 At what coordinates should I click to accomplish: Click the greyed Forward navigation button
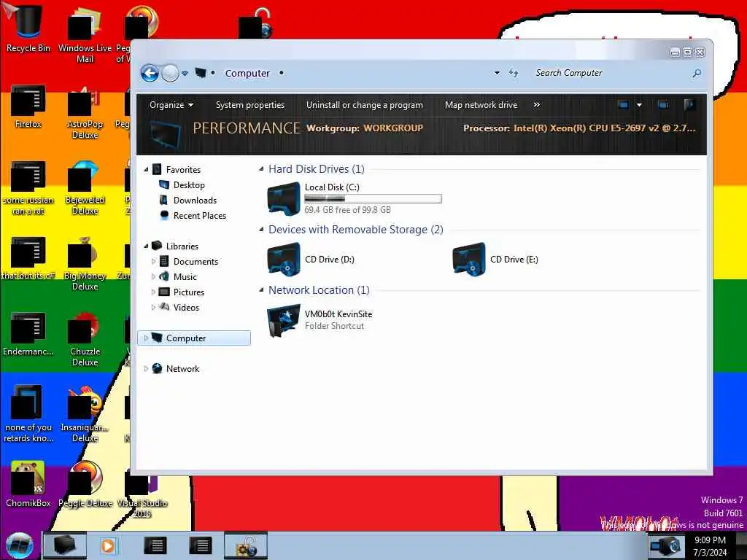click(170, 74)
